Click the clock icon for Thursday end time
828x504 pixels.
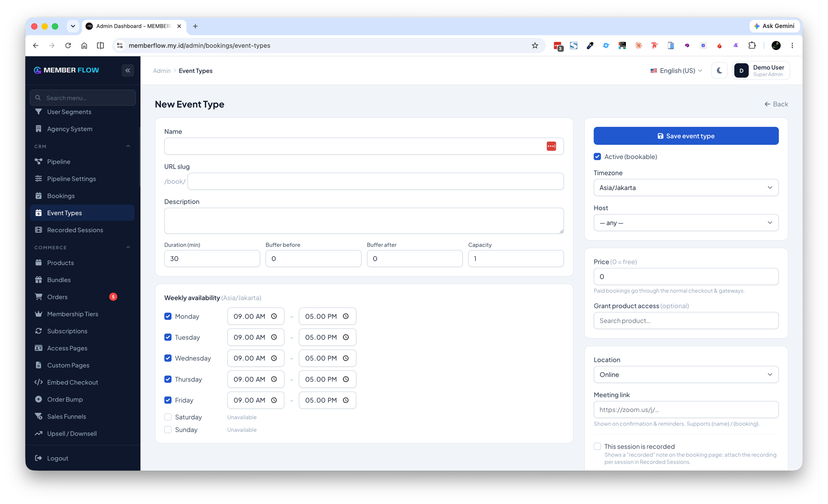click(x=346, y=379)
